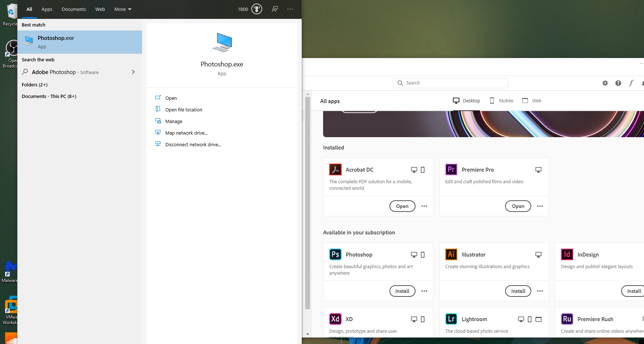Open the Malwarebytes desktop shortcut
The image size is (644, 344).
coord(10,271)
